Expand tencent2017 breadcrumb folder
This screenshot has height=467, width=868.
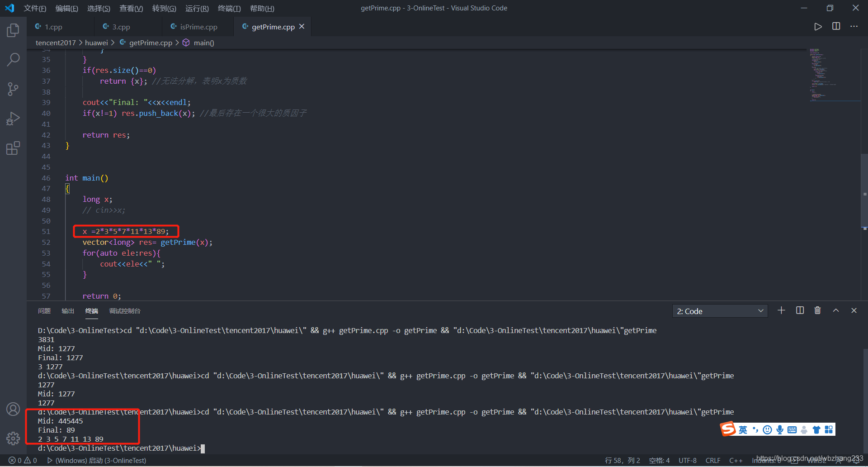[x=56, y=43]
